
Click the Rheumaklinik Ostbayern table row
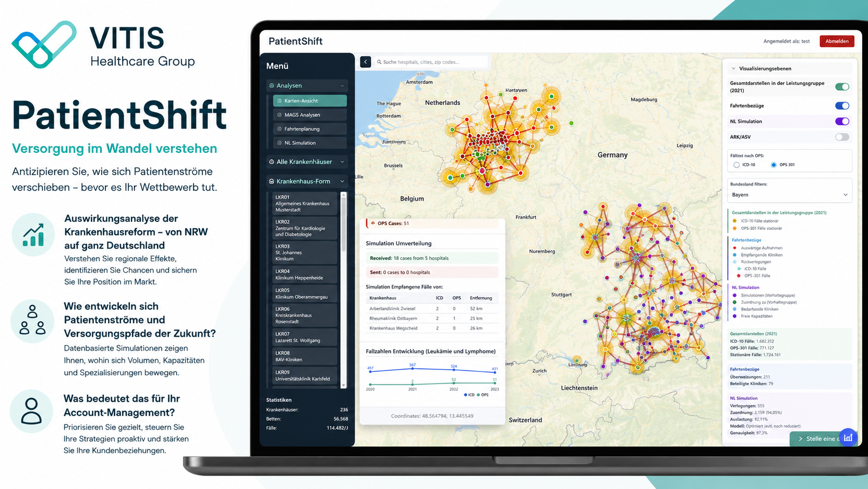432,319
